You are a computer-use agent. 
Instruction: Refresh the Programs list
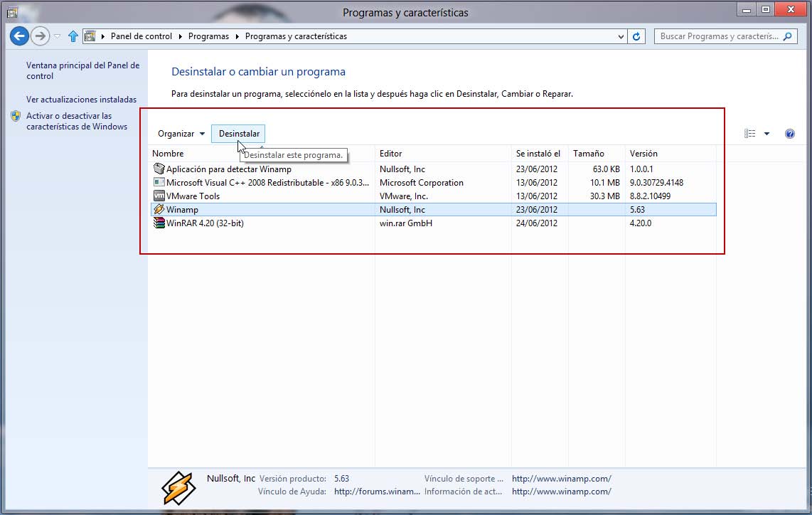tap(637, 36)
